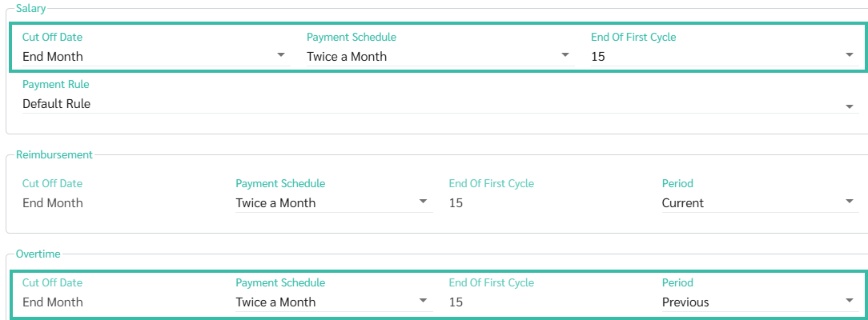Open the Overtime Period dropdown arrow
Screen dimensions: 868x320
[x=850, y=301]
